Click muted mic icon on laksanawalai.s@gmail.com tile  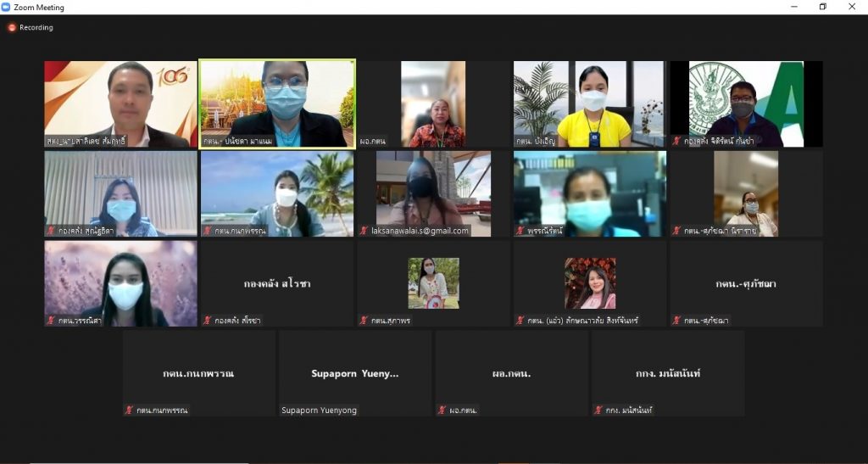(364, 231)
